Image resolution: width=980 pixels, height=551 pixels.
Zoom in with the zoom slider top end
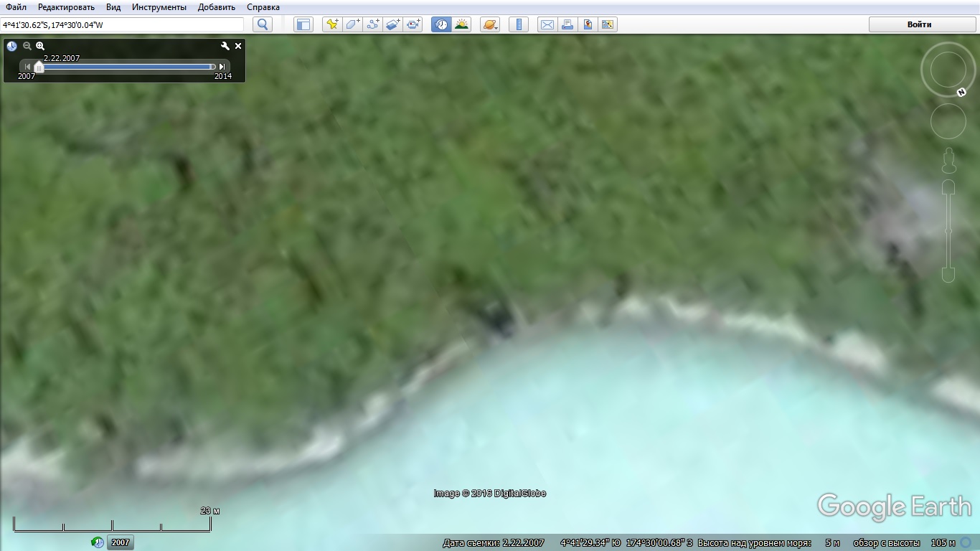pyautogui.click(x=948, y=188)
